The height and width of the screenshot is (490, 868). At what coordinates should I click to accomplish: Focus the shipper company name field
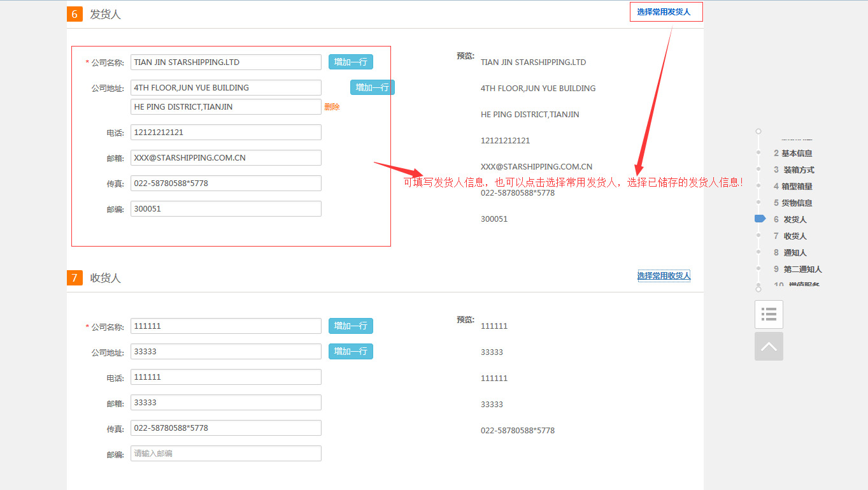pos(225,62)
